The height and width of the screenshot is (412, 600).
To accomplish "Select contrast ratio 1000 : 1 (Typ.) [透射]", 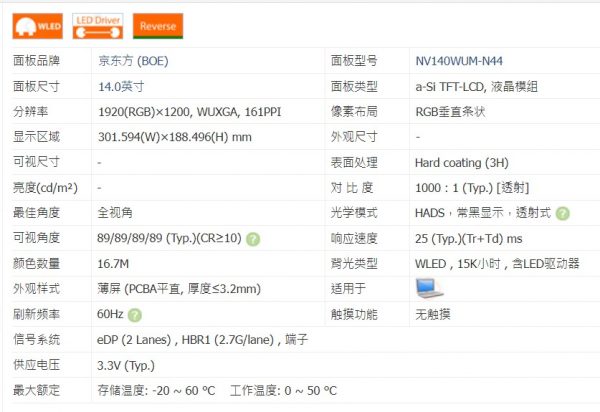I will [x=472, y=188].
